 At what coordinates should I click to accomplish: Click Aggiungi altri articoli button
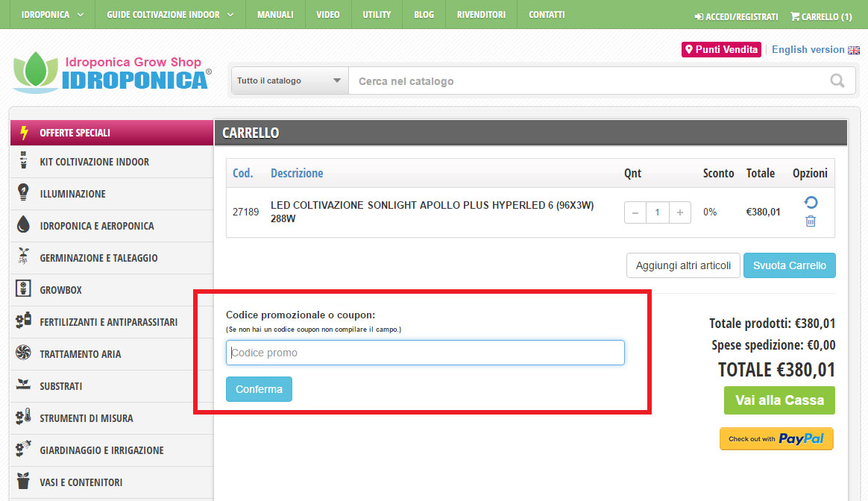tap(683, 265)
